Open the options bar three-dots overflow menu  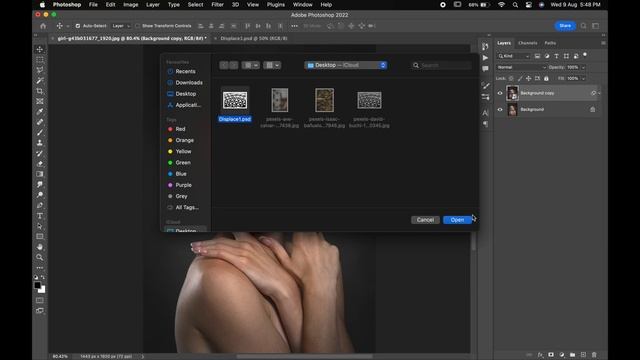point(294,26)
